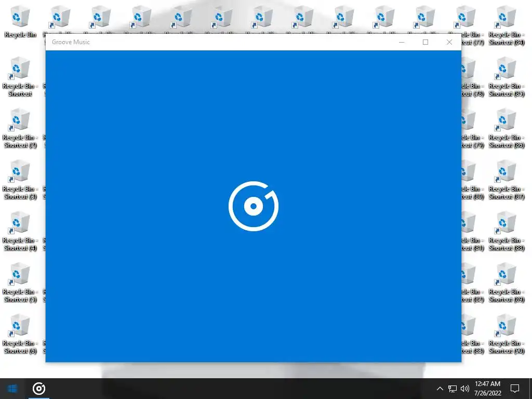Screen dimensions: 532x399
Task: Open the volume control tray icon
Action: click(465, 389)
